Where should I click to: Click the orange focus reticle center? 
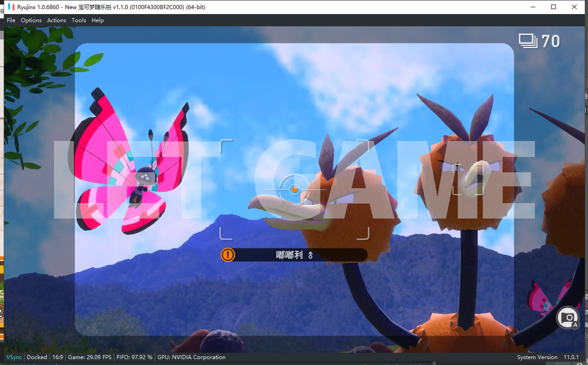coord(294,189)
